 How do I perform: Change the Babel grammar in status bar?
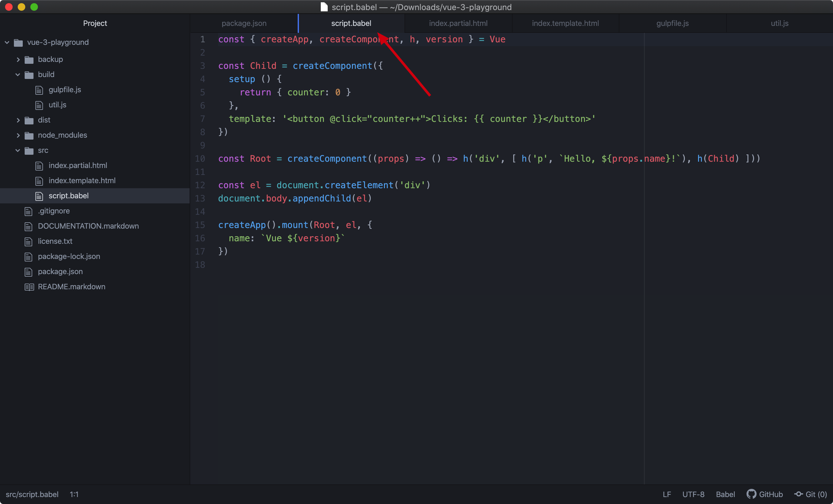coord(725,494)
